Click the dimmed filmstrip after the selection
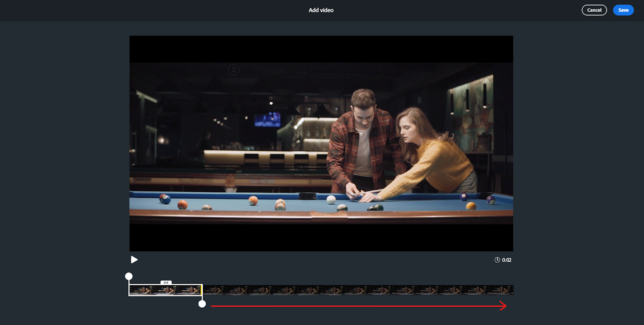 358,290
